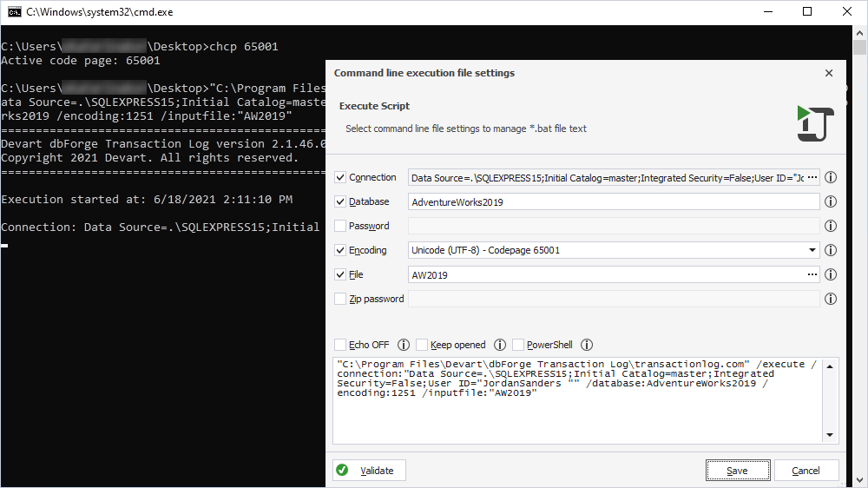This screenshot has height=488, width=868.
Task: Click the cmd window scrollbar up arrow
Action: (859, 33)
